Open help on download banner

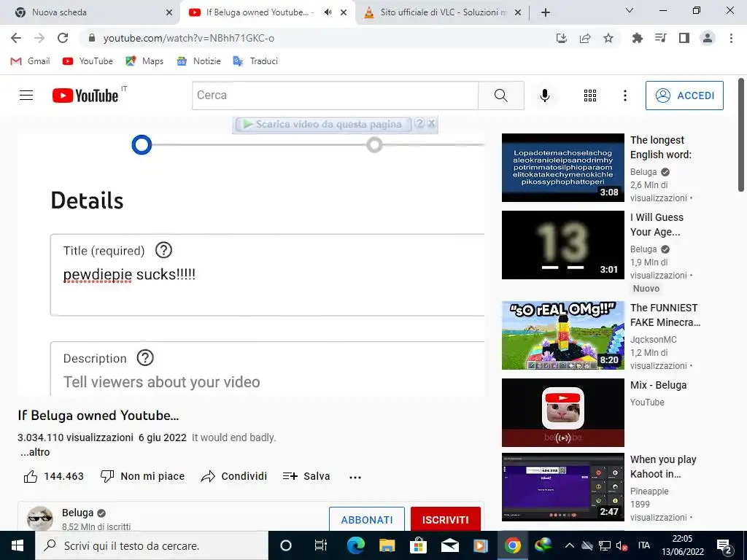point(419,123)
